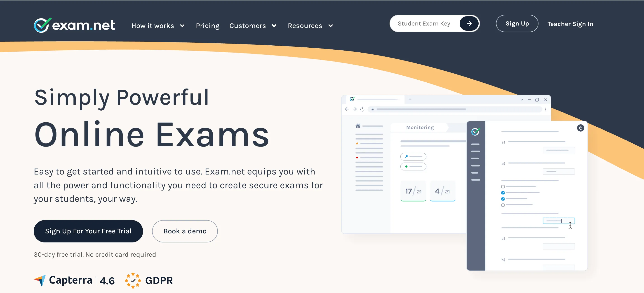Click the back arrow in the mockup browser
This screenshot has height=293, width=644.
347,109
